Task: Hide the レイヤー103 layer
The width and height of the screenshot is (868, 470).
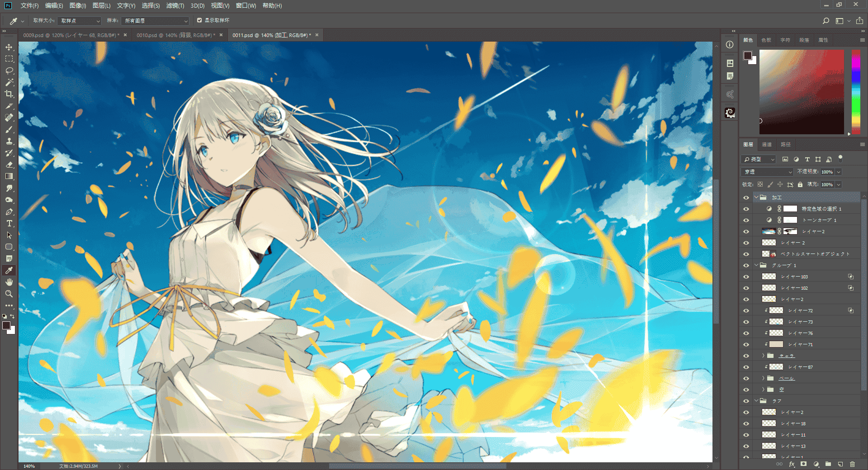Action: click(x=746, y=277)
